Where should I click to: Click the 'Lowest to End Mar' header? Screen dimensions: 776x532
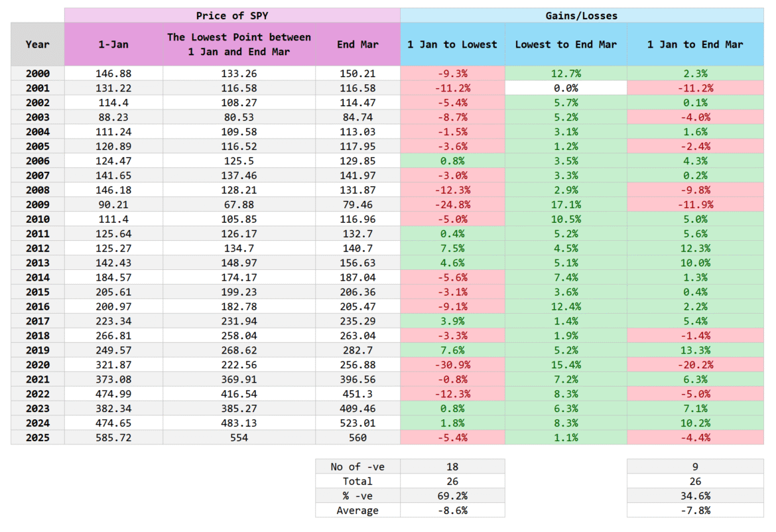(566, 44)
